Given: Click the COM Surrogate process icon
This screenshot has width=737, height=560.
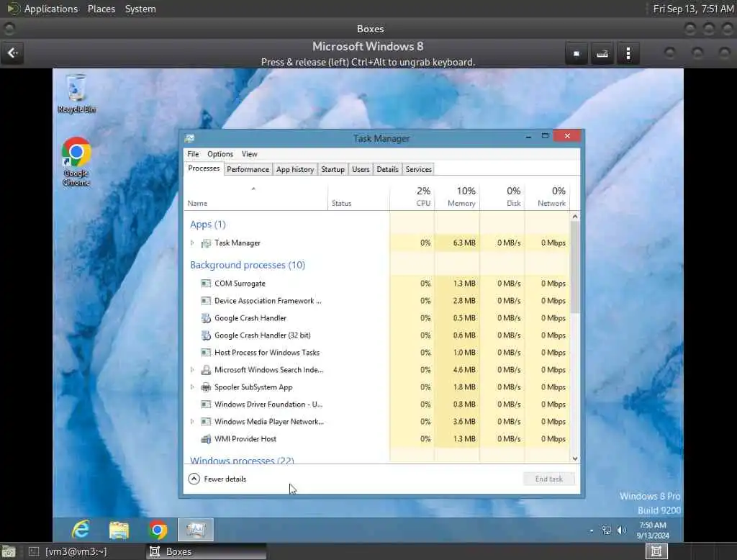Looking at the screenshot, I should [x=206, y=284].
